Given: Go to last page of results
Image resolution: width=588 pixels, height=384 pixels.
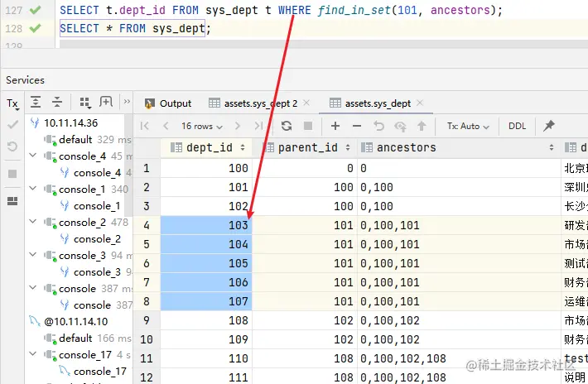Looking at the screenshot, I should coord(258,126).
